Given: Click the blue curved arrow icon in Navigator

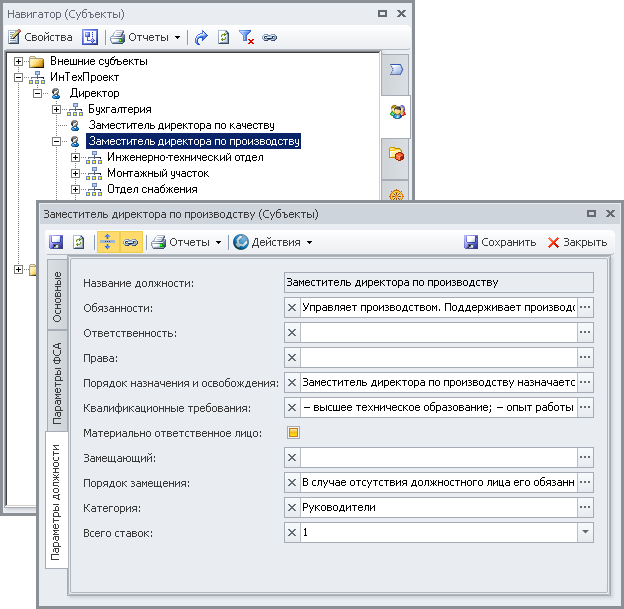Looking at the screenshot, I should point(201,37).
